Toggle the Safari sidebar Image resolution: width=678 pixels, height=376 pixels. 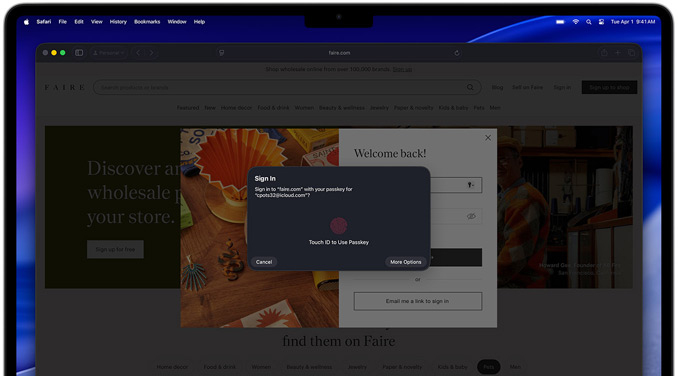[x=79, y=53]
